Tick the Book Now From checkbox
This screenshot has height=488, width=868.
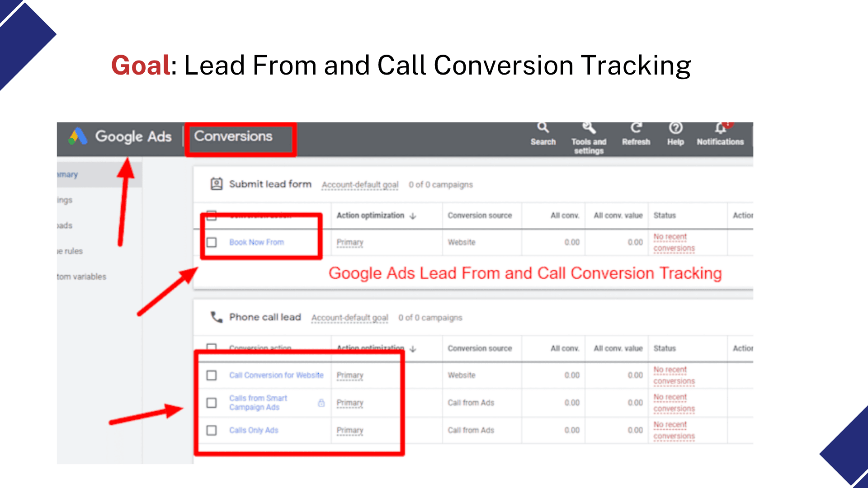212,242
